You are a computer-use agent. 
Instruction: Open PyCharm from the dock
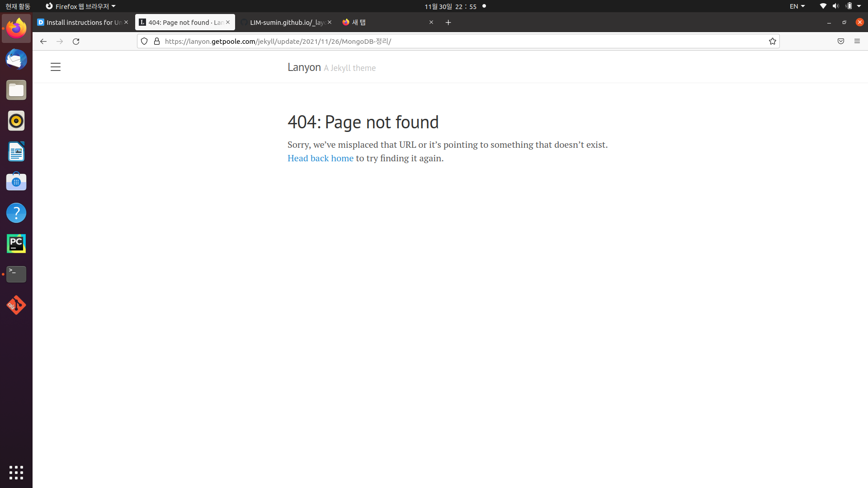16,243
